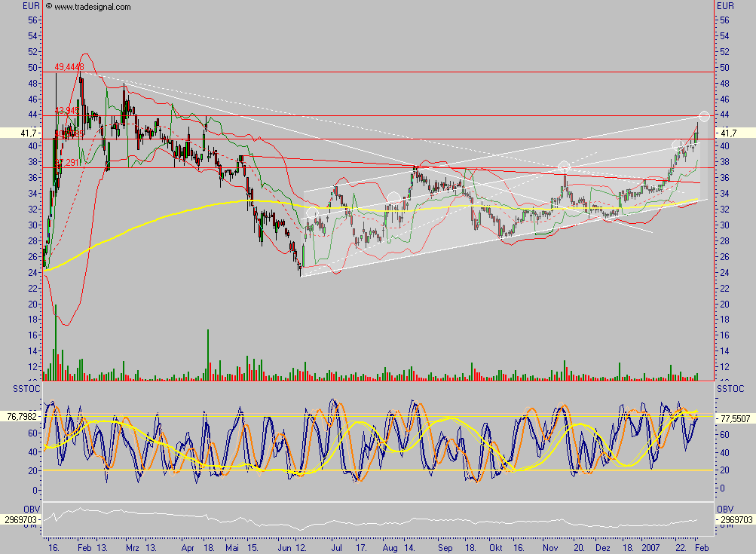
Task: Click the 20. date label after Nov
Action: [579, 548]
